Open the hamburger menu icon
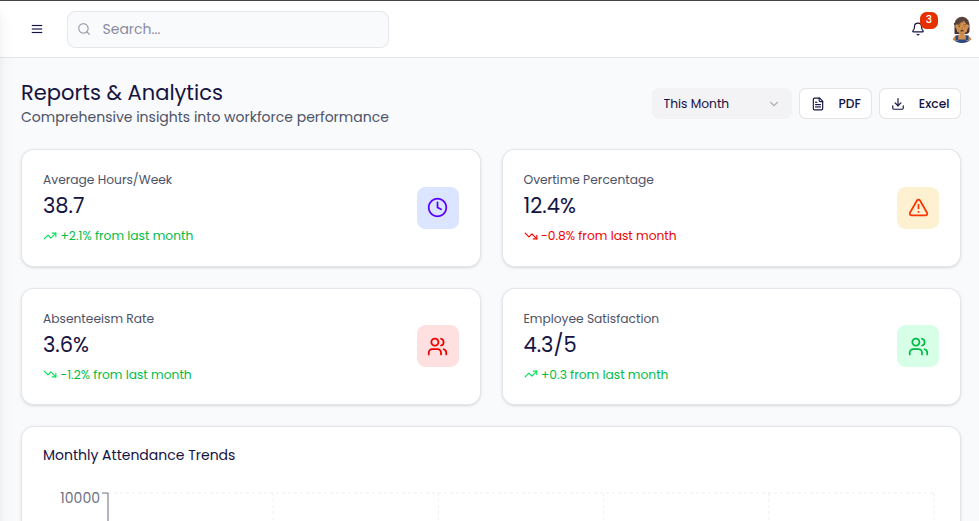The width and height of the screenshot is (979, 521). (37, 29)
